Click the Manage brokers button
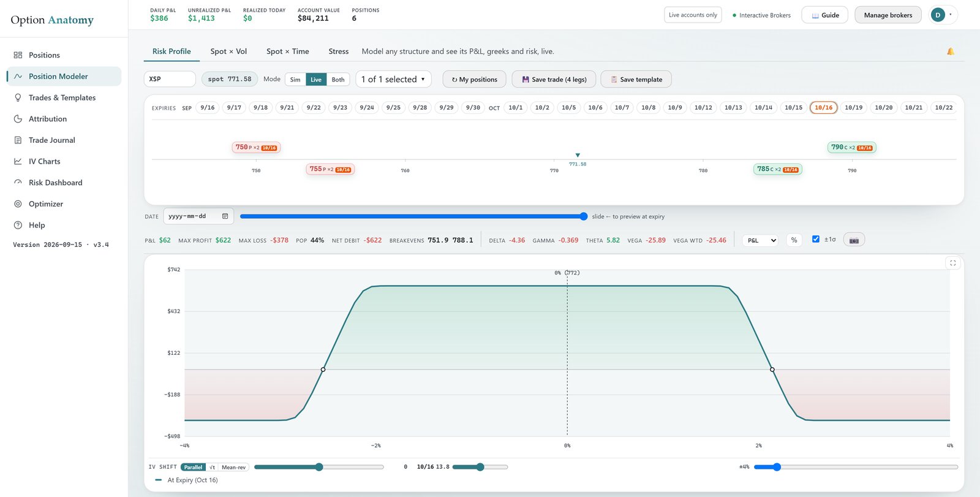 [x=888, y=15]
